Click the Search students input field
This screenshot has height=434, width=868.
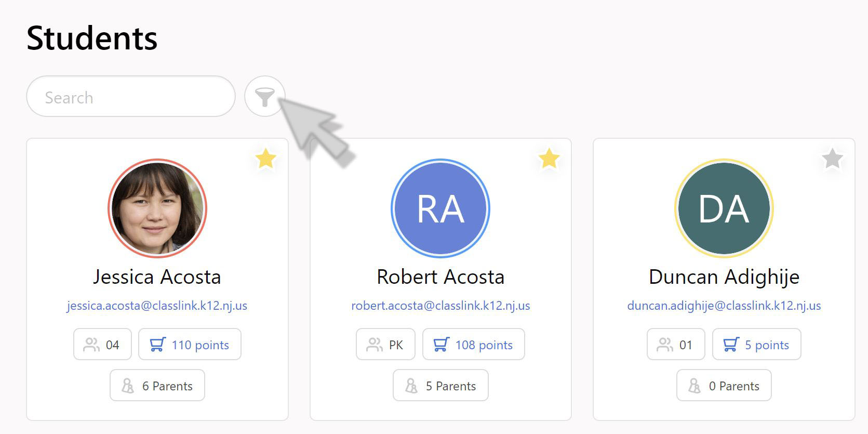(131, 97)
